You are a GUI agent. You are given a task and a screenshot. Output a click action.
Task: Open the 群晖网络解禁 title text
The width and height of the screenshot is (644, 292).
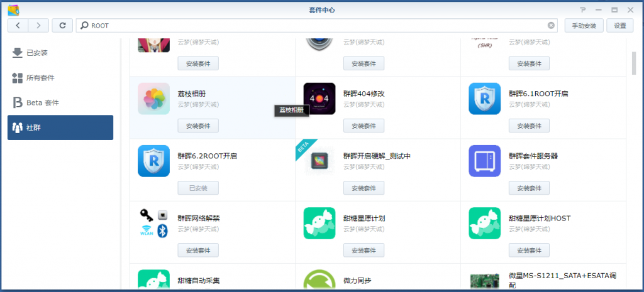coord(199,219)
